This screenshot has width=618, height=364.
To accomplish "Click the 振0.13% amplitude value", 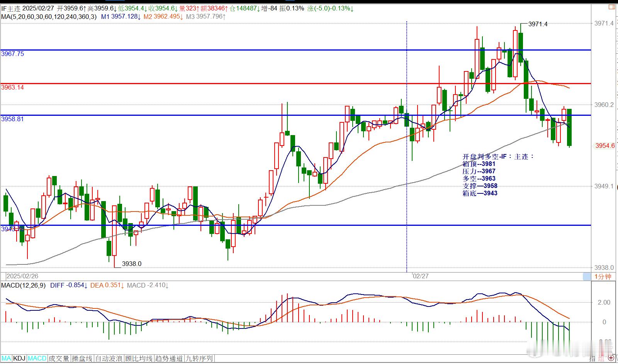I will coord(292,8).
